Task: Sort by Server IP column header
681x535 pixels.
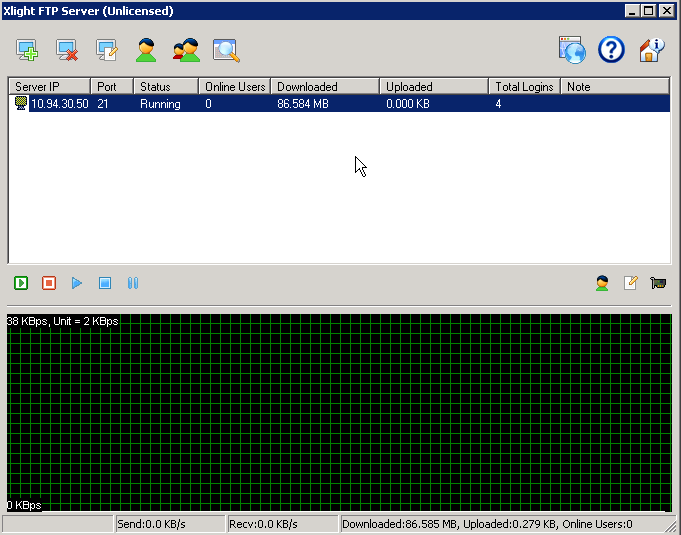Action: pyautogui.click(x=50, y=87)
